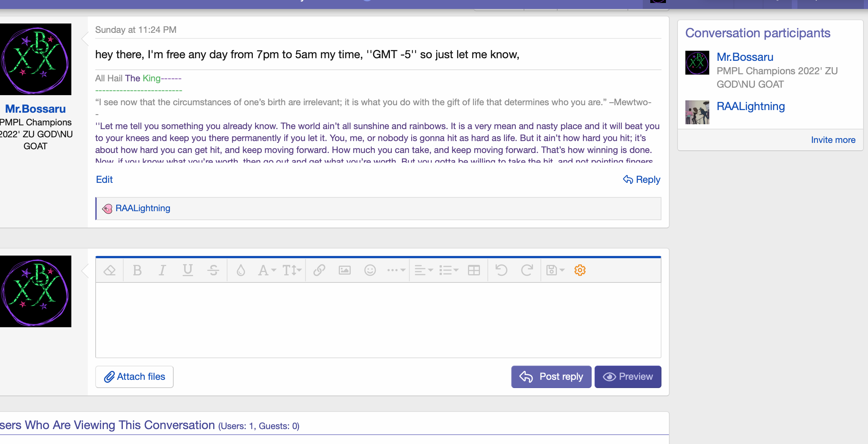
Task: Insert a link with chain icon
Action: click(319, 270)
